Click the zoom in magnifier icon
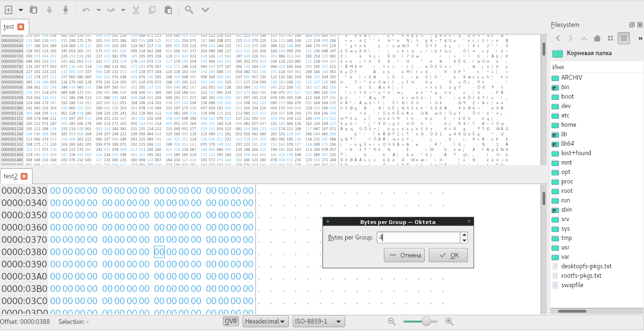The width and height of the screenshot is (644, 331). click(449, 322)
